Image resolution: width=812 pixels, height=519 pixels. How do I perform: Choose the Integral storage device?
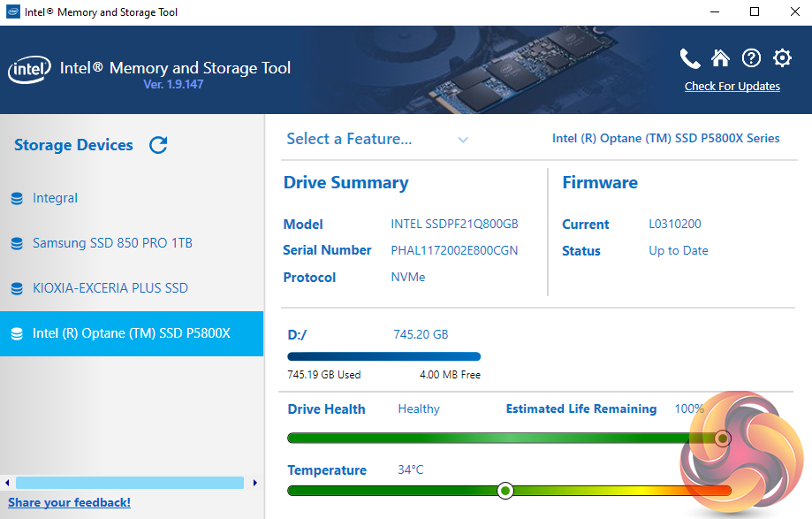55,198
